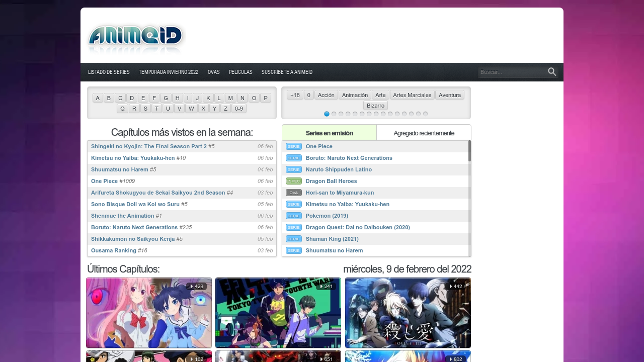Open the OVAS menu item
Image resolution: width=644 pixels, height=362 pixels.
pyautogui.click(x=214, y=72)
